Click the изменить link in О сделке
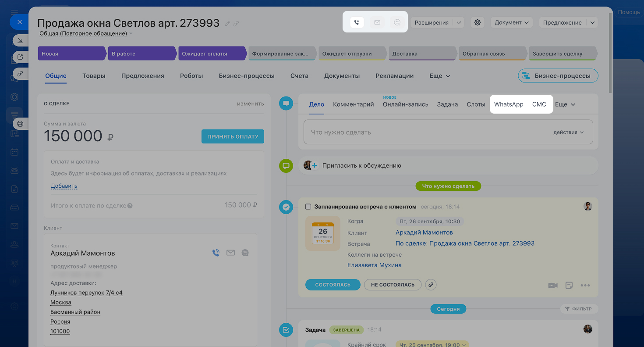 [x=251, y=104]
